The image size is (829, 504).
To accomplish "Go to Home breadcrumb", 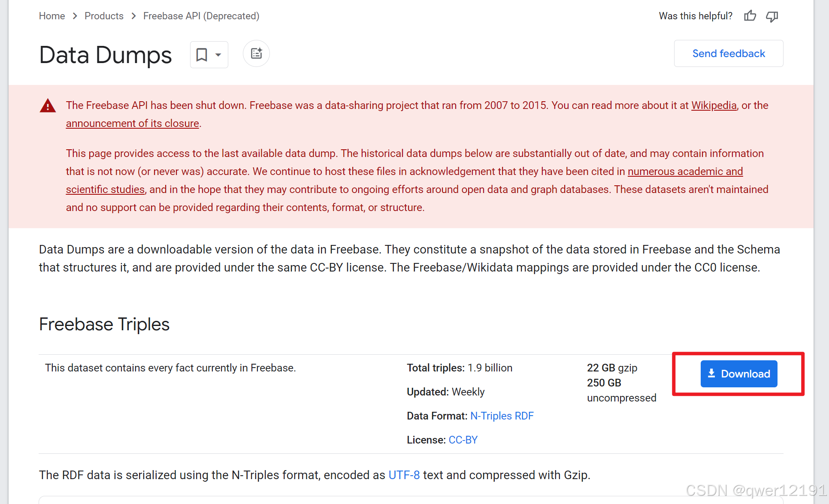I will (52, 16).
